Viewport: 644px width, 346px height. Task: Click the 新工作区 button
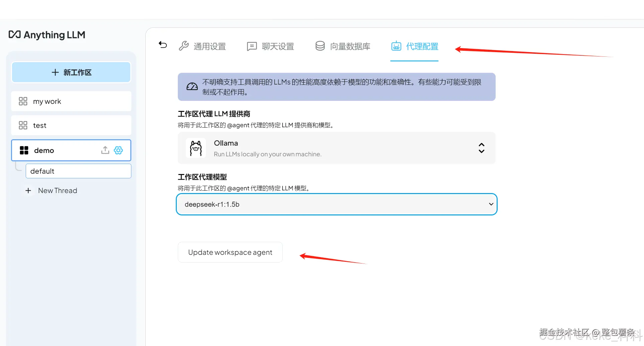pyautogui.click(x=71, y=72)
